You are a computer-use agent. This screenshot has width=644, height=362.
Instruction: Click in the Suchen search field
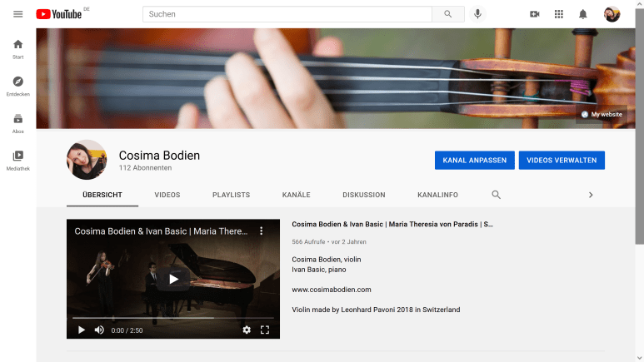click(287, 14)
